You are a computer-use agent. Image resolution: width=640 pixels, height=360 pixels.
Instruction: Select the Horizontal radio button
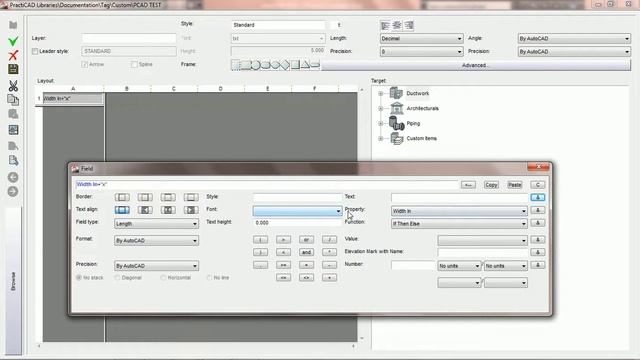[163, 278]
